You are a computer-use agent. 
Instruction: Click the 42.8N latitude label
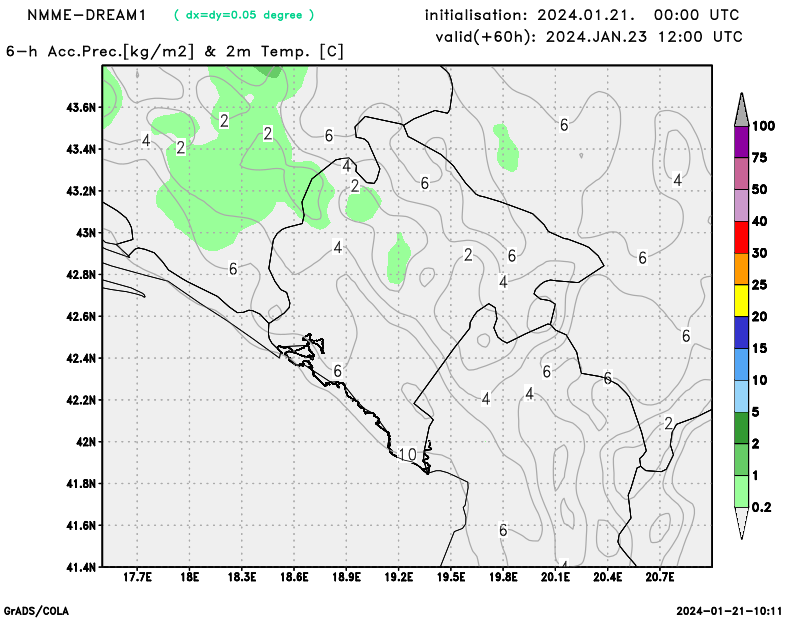pos(81,275)
